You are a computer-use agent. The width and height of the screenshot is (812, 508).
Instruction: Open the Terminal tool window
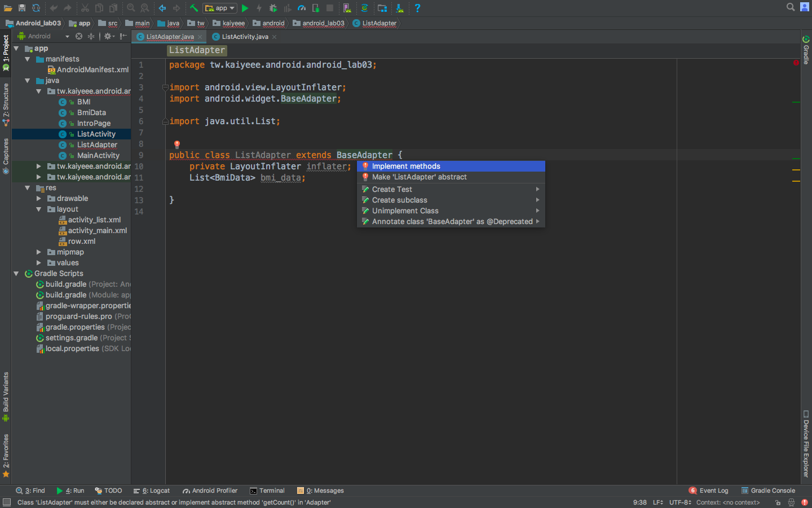pyautogui.click(x=267, y=491)
